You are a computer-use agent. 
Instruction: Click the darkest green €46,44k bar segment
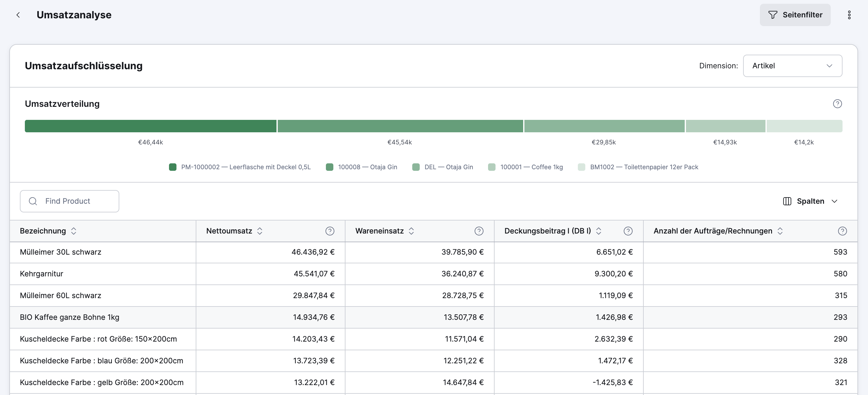coord(150,126)
